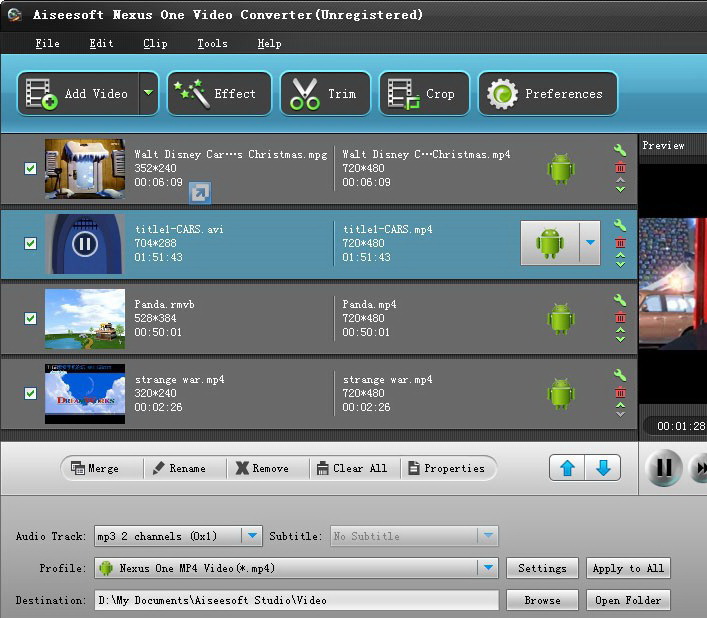Move the Panda row down with the green arrow
707x618 pixels.
pos(620,339)
